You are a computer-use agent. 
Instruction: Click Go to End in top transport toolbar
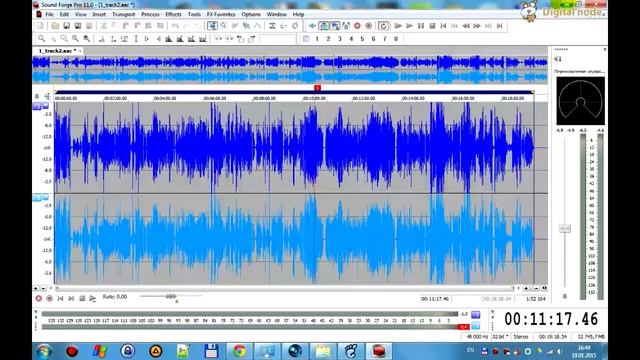point(500,26)
